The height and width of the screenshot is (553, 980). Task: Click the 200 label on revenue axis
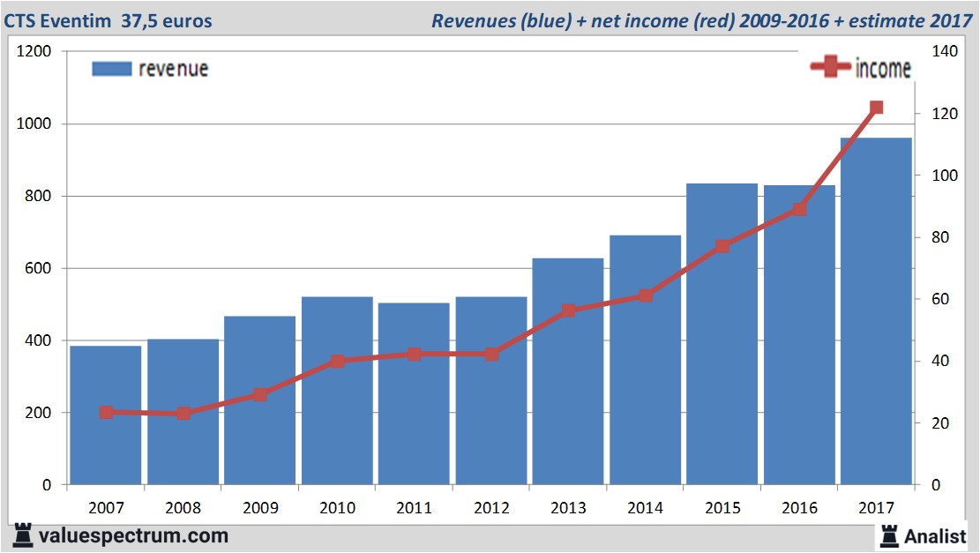tap(38, 413)
